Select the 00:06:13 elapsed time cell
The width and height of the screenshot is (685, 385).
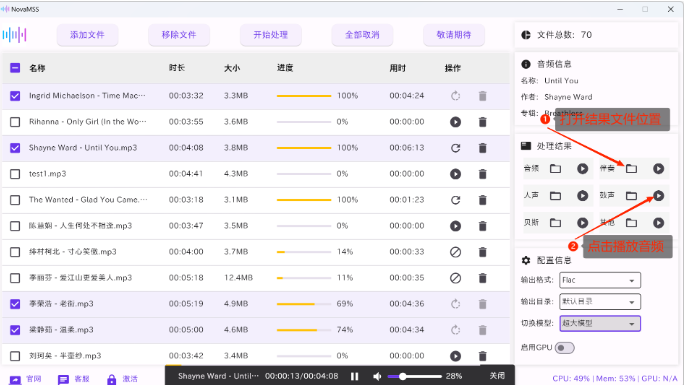(407, 148)
